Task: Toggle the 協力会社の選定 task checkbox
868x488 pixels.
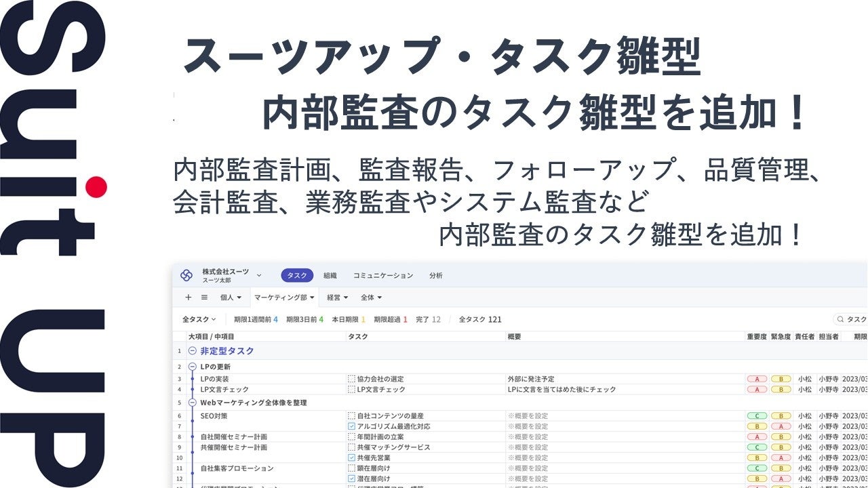Action: click(x=351, y=380)
